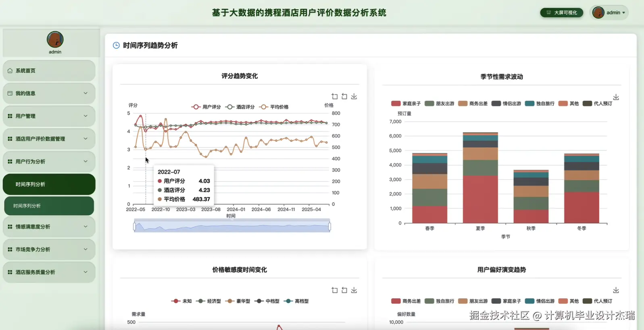Expand the 我的信息 menu chevron
The image size is (644, 330).
(85, 93)
